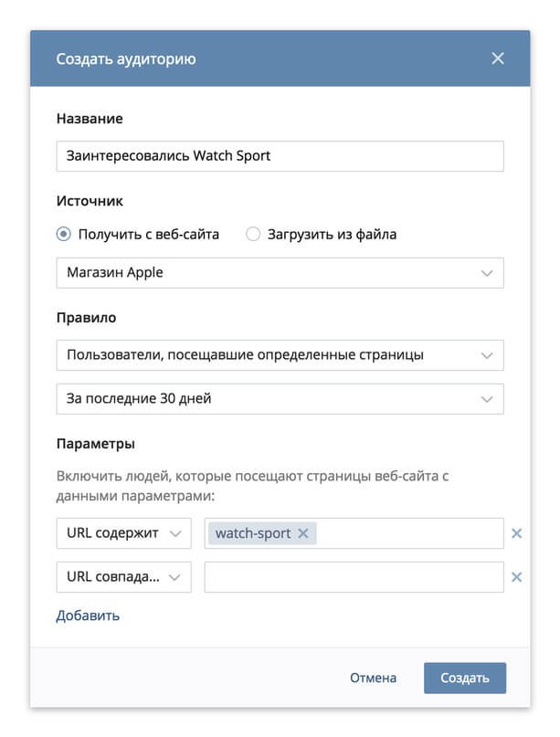This screenshot has width=560, height=737.
Task: Close the Создать аудиторию dialog
Action: click(x=498, y=58)
